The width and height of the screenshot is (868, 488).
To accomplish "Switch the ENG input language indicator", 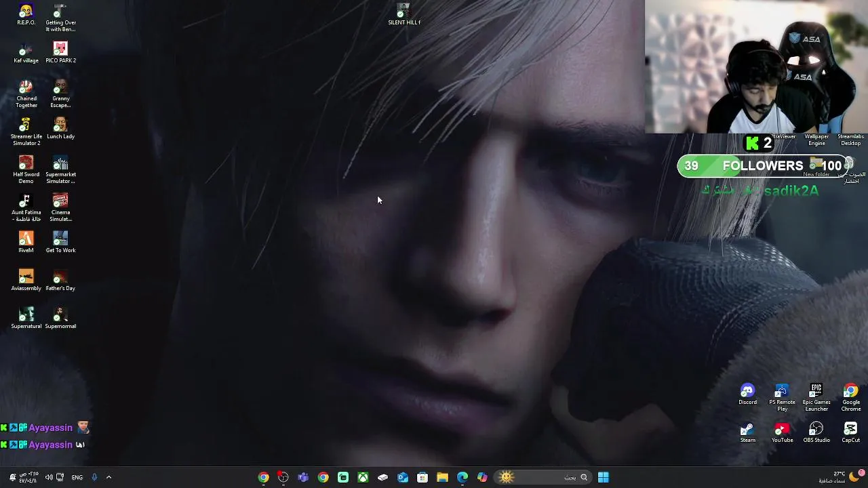I will pyautogui.click(x=77, y=477).
